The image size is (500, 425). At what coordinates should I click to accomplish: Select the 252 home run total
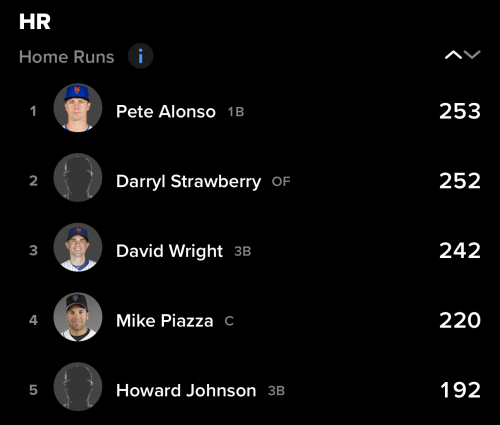click(x=460, y=181)
